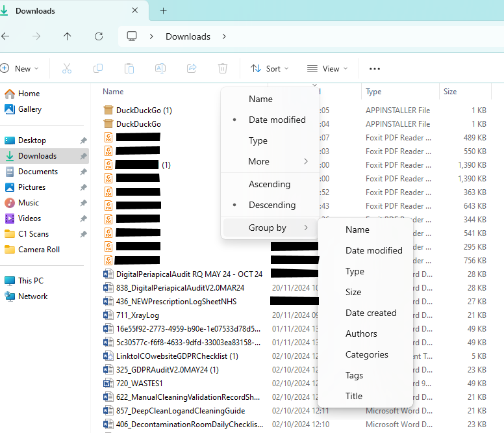
Task: Click the Type column header
Action: (x=373, y=92)
